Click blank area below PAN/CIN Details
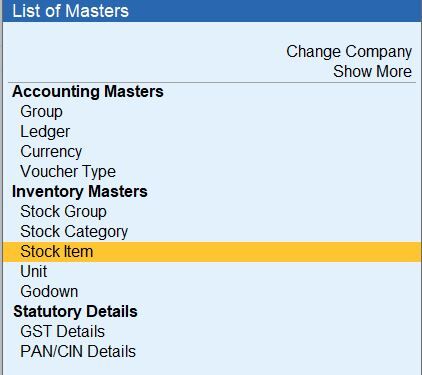The width and height of the screenshot is (422, 375). [x=212, y=368]
